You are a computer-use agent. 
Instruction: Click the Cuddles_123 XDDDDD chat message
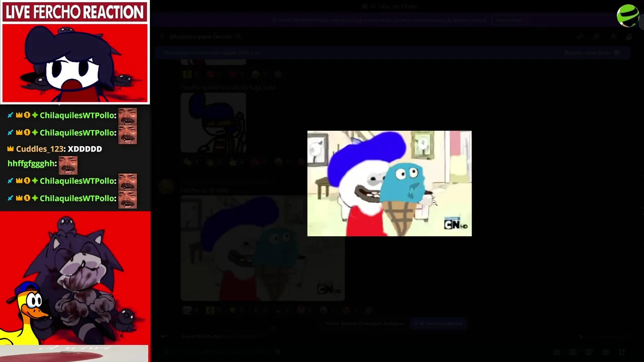pyautogui.click(x=54, y=149)
